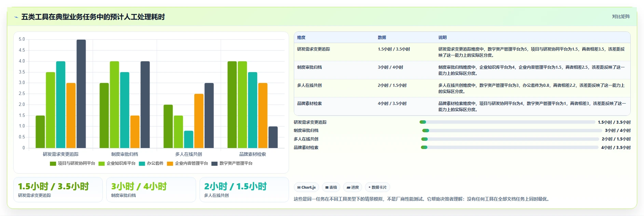The height and width of the screenshot is (216, 644).
Task: Click the 多人在线共创 progress bar
Action: point(510,139)
